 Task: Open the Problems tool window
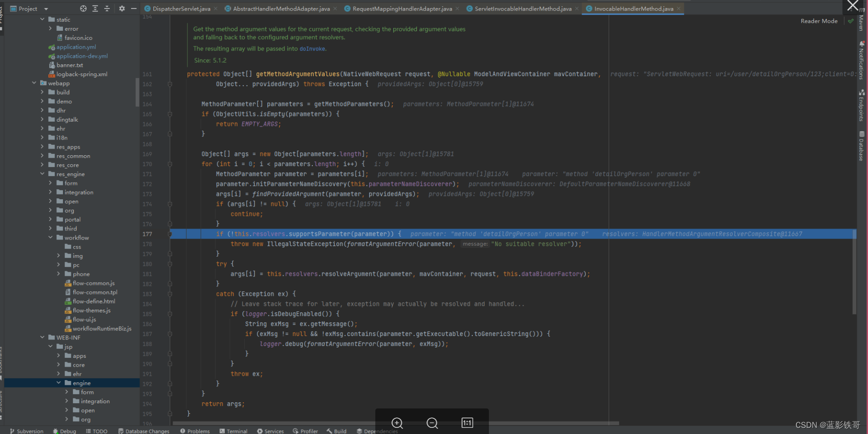(195, 431)
